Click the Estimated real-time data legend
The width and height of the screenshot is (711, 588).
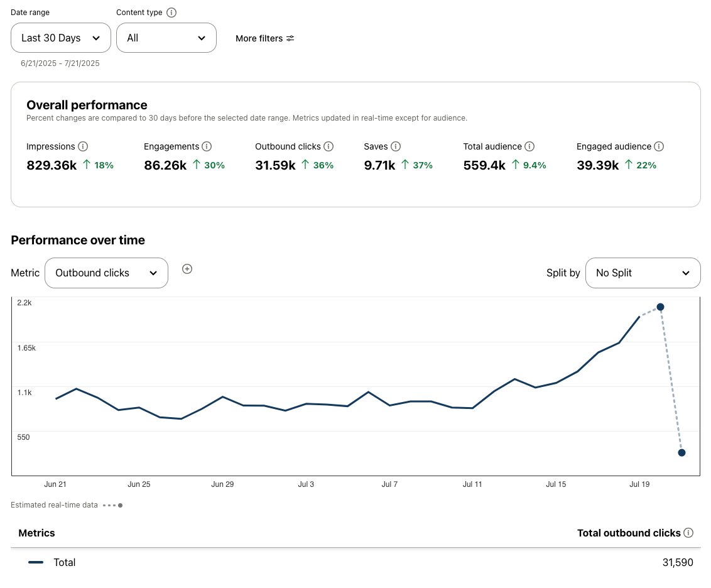[66, 505]
